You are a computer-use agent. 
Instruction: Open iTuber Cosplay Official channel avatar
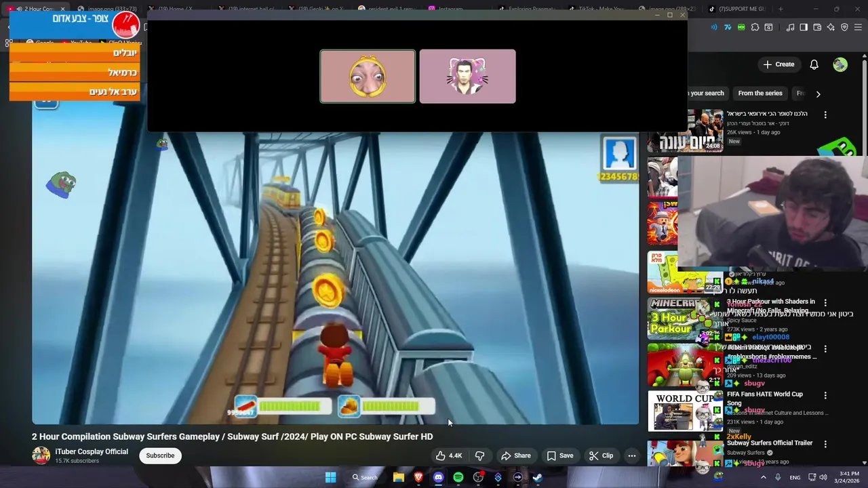(x=41, y=455)
